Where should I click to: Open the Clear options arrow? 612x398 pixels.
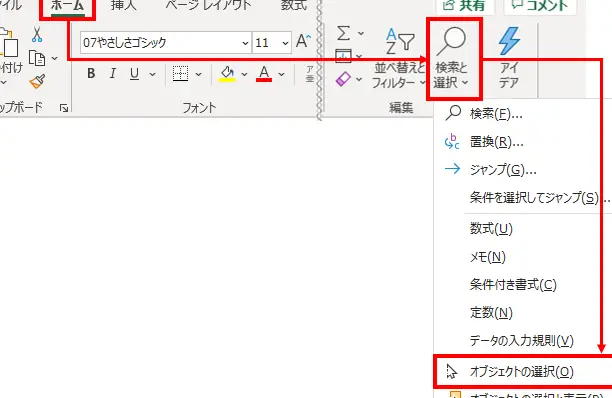point(359,80)
